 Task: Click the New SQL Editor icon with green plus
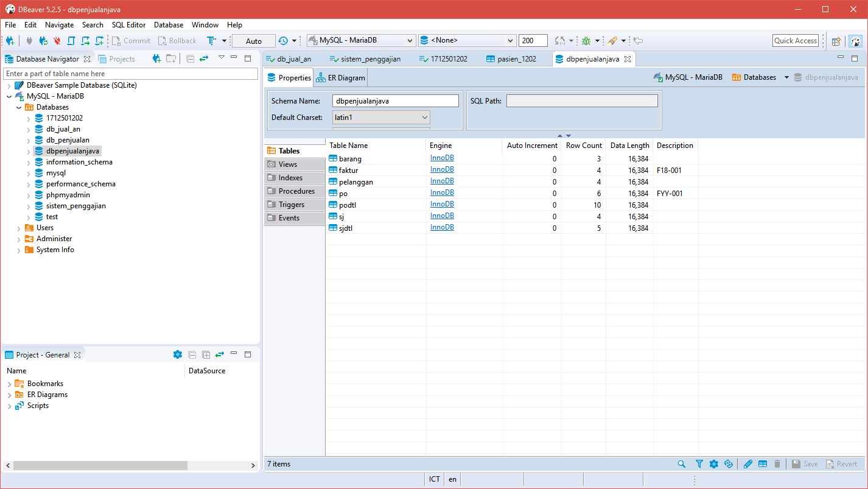coord(99,41)
